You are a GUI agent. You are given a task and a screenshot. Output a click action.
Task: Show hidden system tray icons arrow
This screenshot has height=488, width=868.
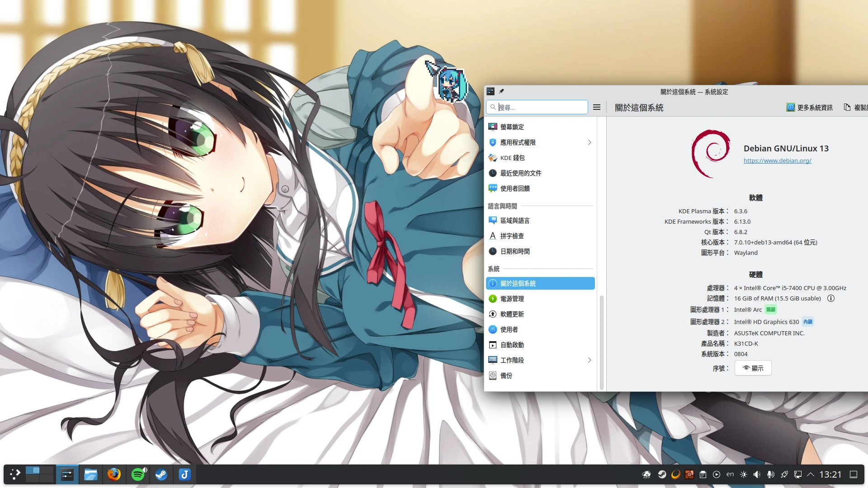pos(811,474)
